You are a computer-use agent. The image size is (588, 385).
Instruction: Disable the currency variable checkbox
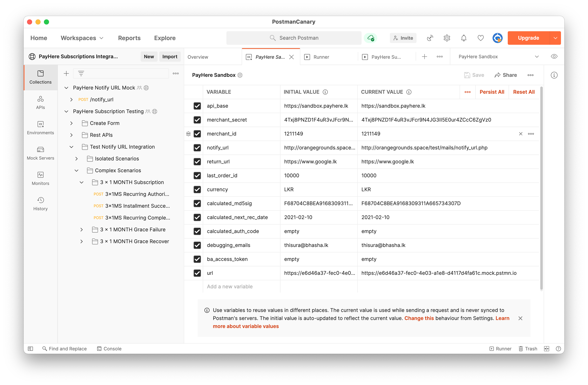[197, 189]
